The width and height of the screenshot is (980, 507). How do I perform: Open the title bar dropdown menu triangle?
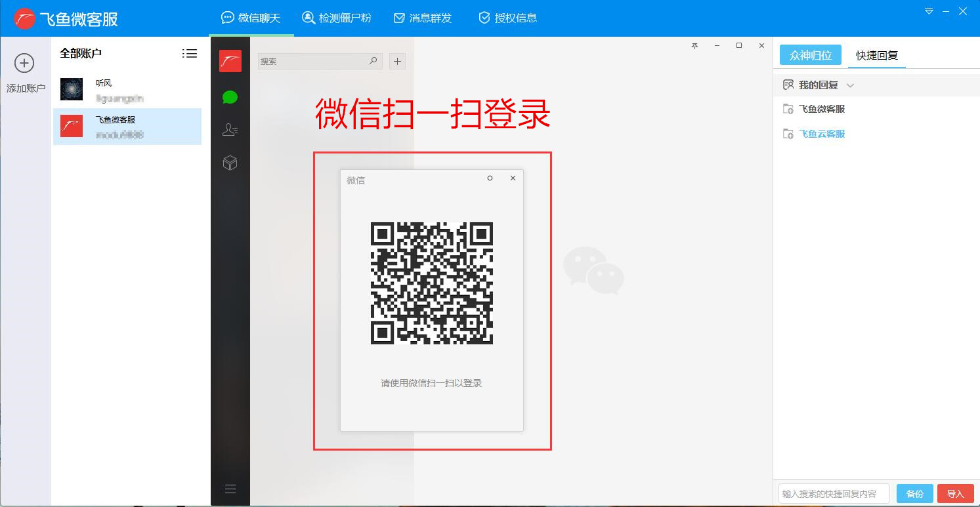pyautogui.click(x=929, y=11)
